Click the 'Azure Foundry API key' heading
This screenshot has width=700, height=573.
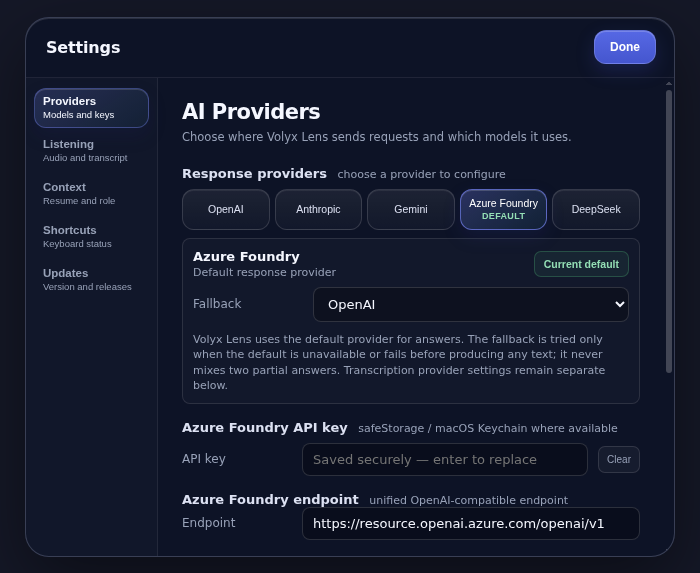pos(265,428)
